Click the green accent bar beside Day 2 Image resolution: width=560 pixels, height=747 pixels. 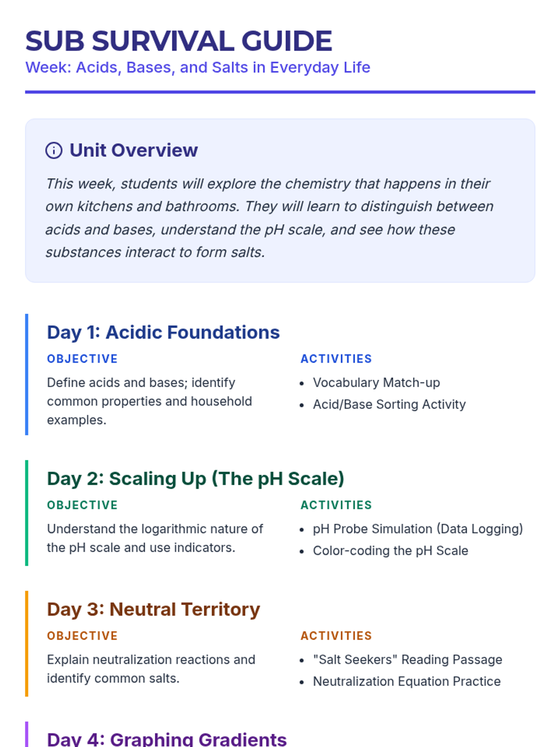pos(27,513)
